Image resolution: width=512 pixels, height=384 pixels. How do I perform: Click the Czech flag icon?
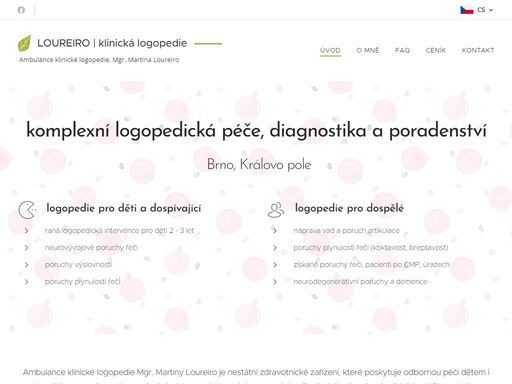pos(467,10)
